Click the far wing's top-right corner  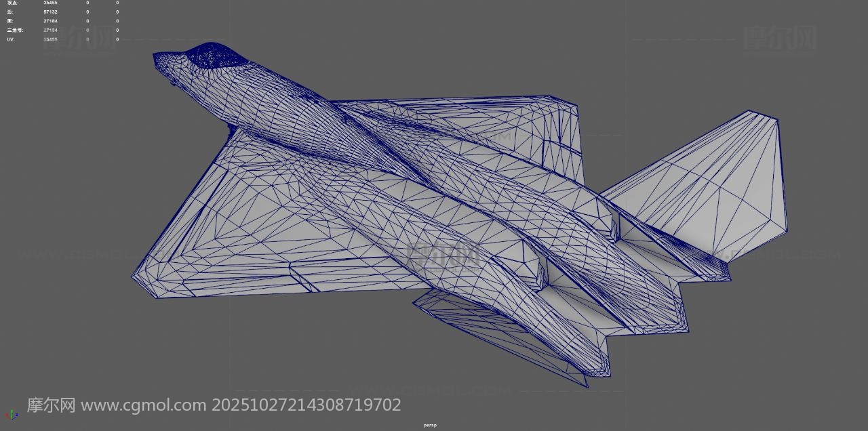pos(575,106)
